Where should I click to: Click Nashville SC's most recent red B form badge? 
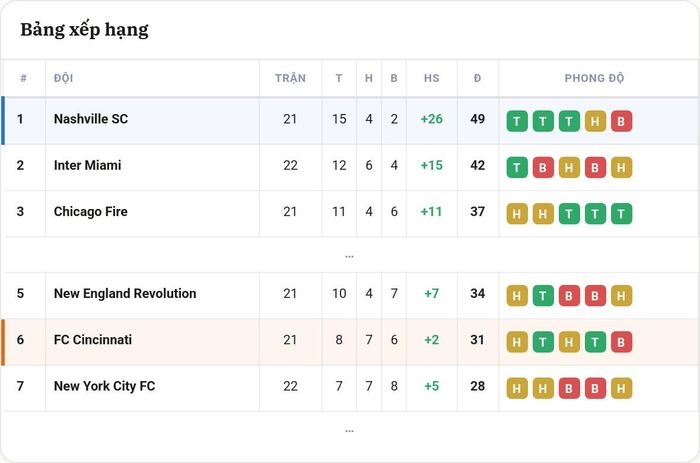point(621,121)
